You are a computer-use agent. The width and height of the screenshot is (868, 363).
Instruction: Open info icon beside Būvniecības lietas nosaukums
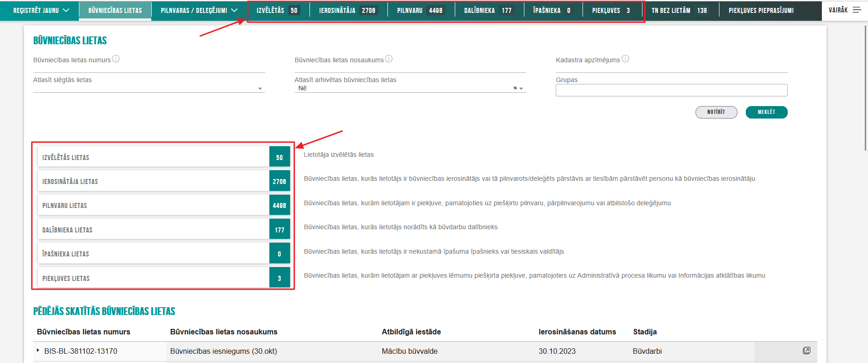[389, 59]
